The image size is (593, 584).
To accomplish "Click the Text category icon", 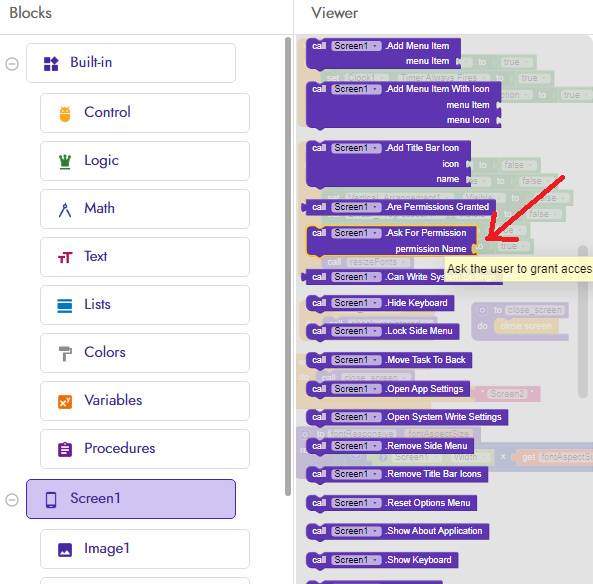I will pos(65,258).
